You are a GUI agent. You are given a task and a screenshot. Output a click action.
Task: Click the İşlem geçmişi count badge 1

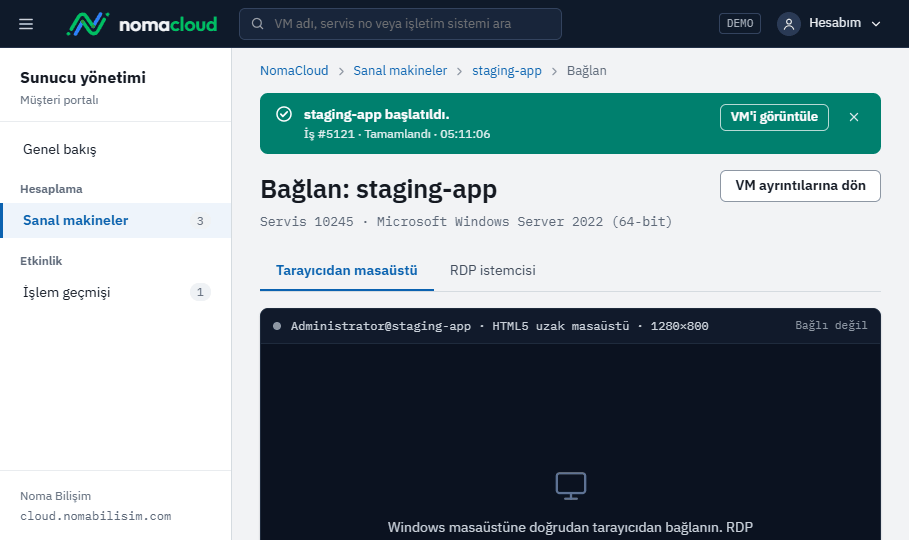200,292
